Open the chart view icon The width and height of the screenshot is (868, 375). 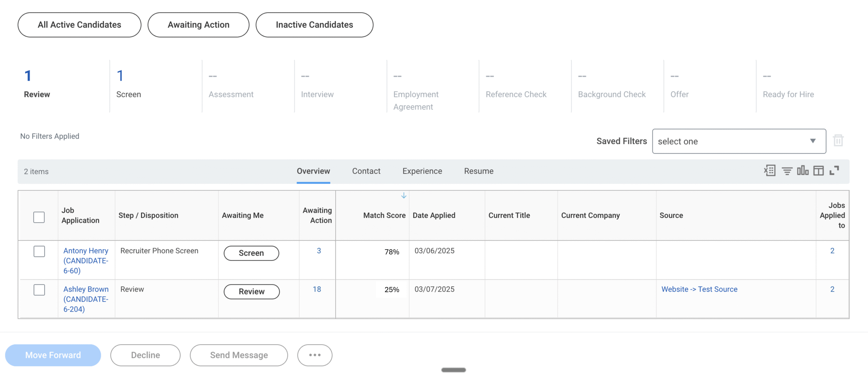(803, 170)
